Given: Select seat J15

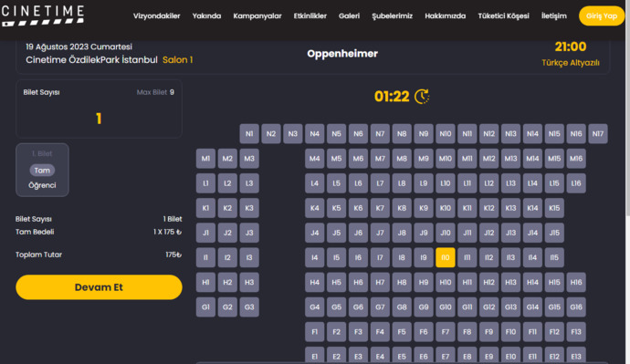Looking at the screenshot, I should click(554, 233).
